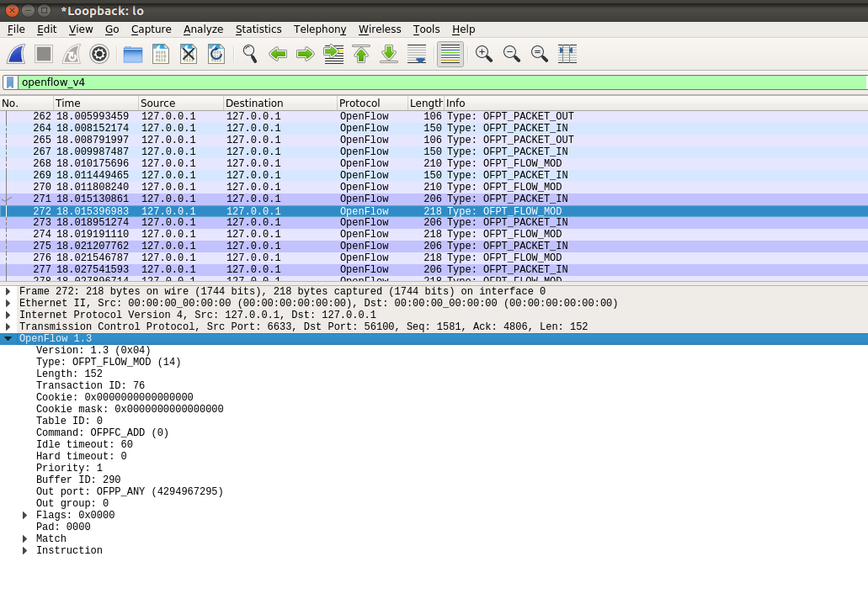
Task: Stop the running packet capture
Action: (x=44, y=54)
